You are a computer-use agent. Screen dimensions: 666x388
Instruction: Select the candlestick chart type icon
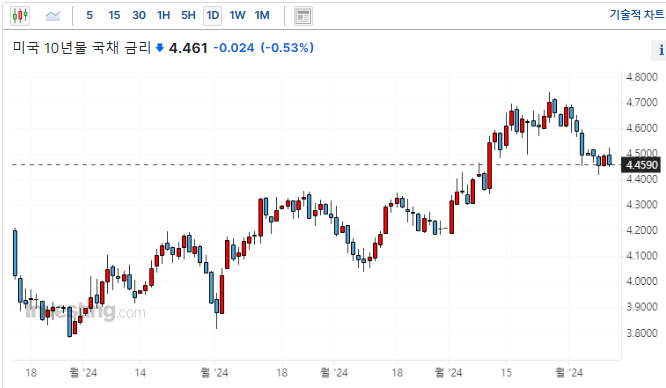20,16
